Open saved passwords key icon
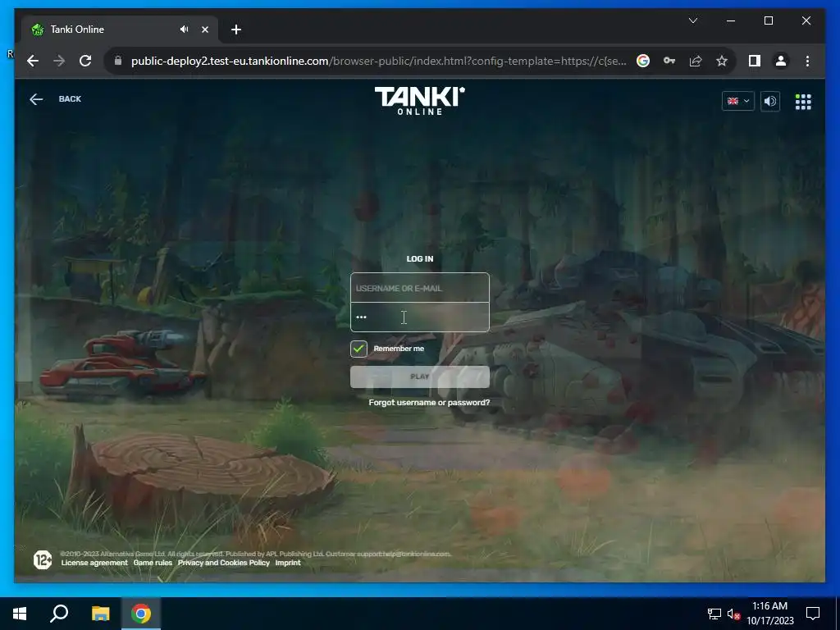This screenshot has height=630, width=840. click(669, 61)
